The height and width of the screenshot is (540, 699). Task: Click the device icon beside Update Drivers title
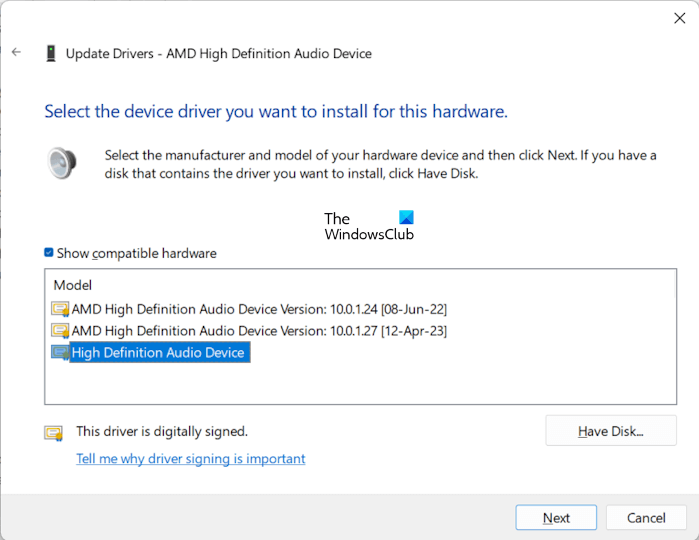click(51, 53)
